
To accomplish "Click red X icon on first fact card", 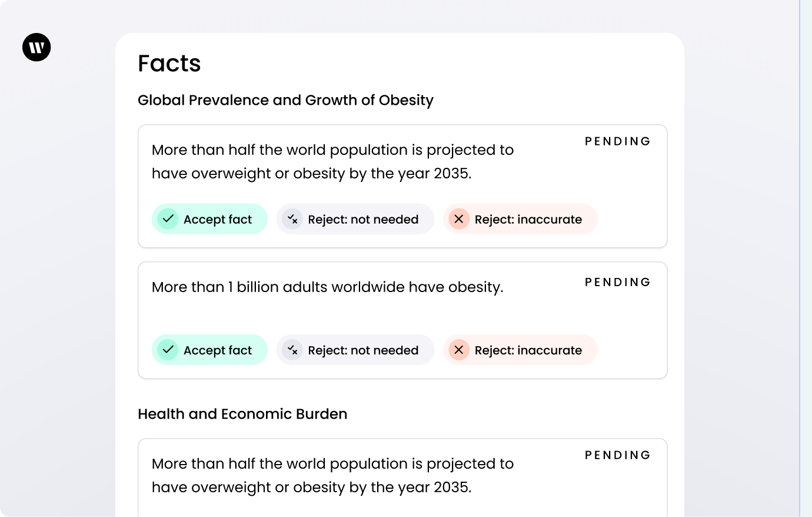I will 459,219.
